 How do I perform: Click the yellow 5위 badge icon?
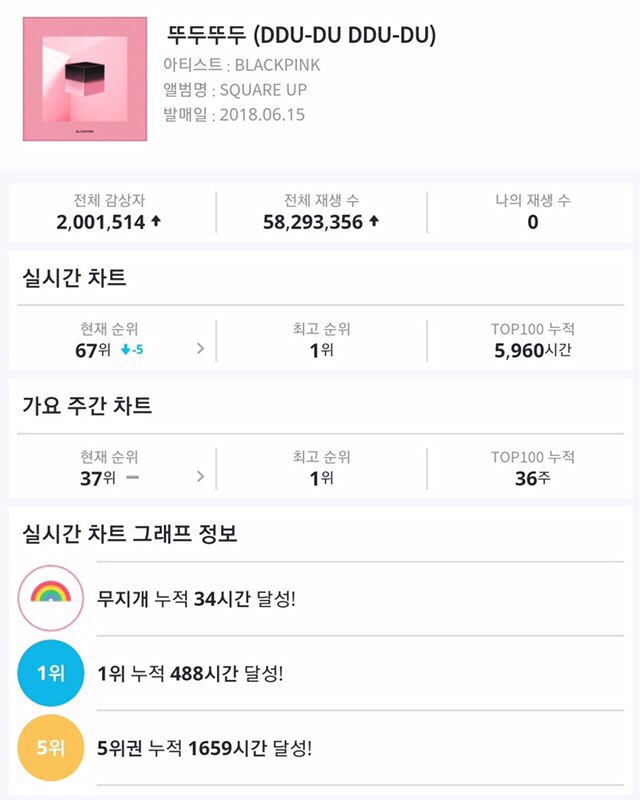[51, 747]
